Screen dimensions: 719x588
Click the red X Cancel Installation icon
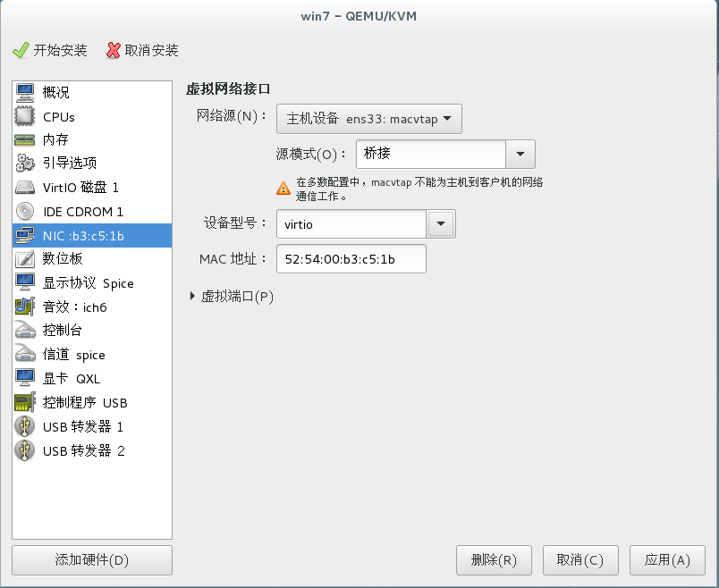coord(114,50)
